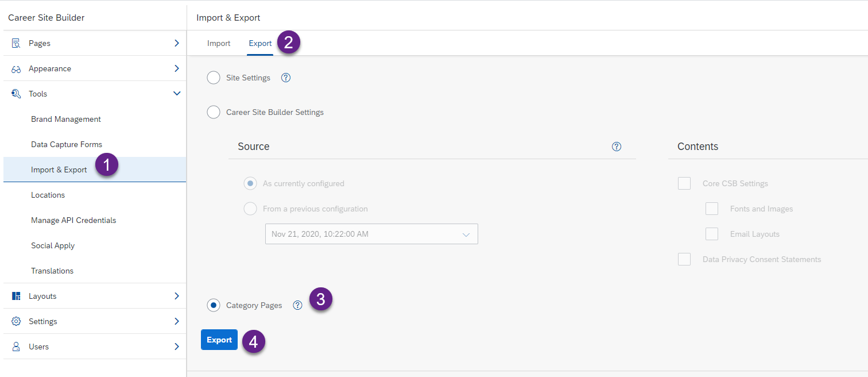The height and width of the screenshot is (377, 868).
Task: Open help for Category Pages
Action: 297,305
